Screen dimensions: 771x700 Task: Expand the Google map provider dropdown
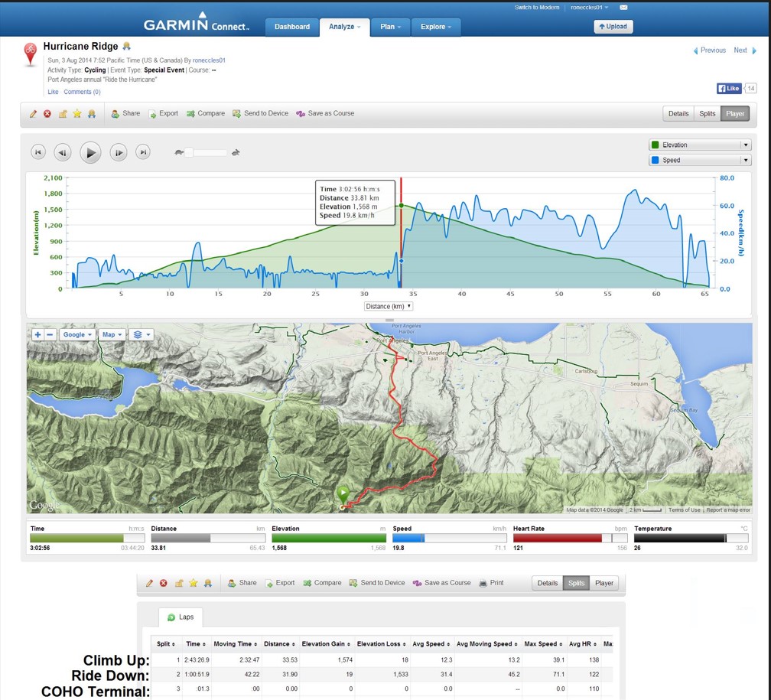(x=77, y=334)
